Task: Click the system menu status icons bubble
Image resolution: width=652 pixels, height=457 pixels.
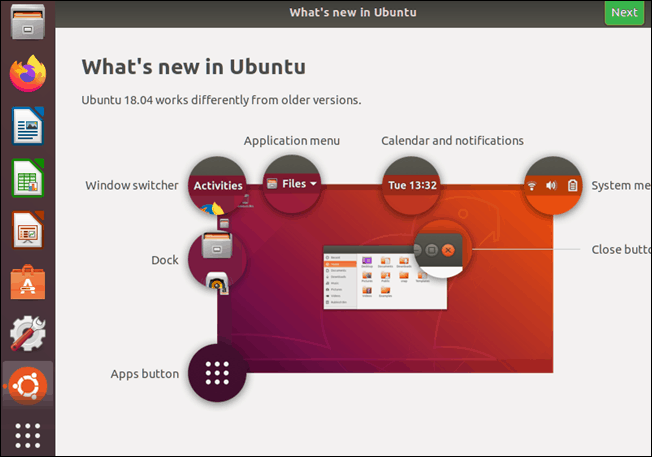Action: 553,185
